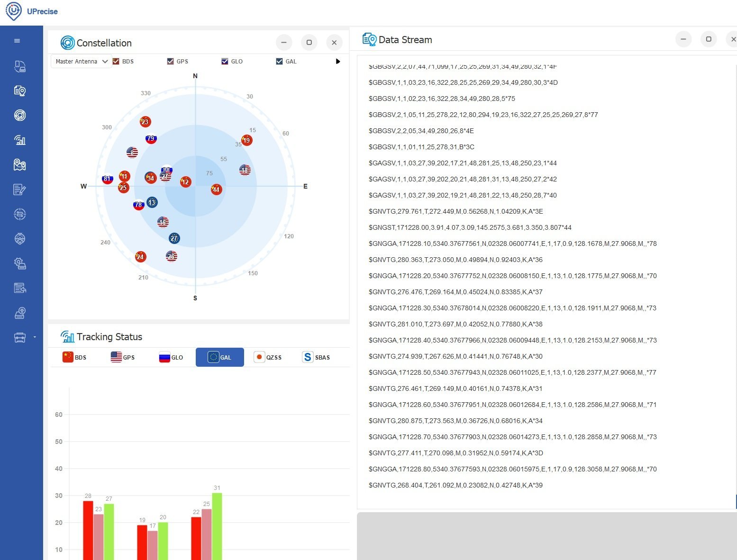Click the right arrow to show more constellations
This screenshot has height=560, width=737.
338,61
